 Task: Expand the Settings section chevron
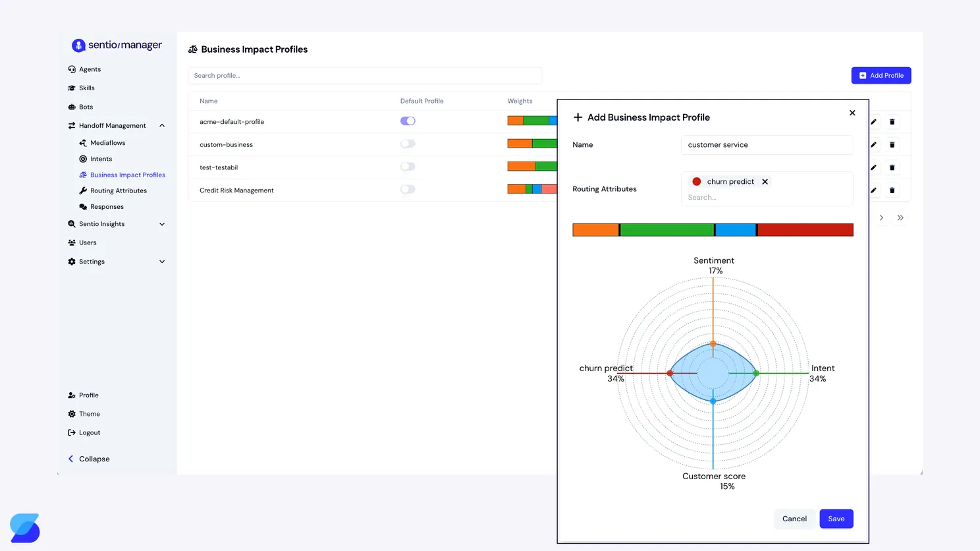coord(162,262)
